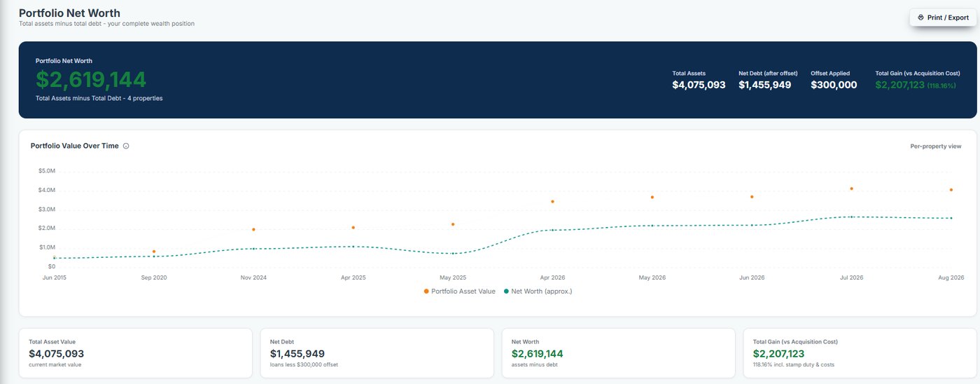Click the (118.16%) gain percentage in banner
This screenshot has width=980, height=384.
(941, 85)
